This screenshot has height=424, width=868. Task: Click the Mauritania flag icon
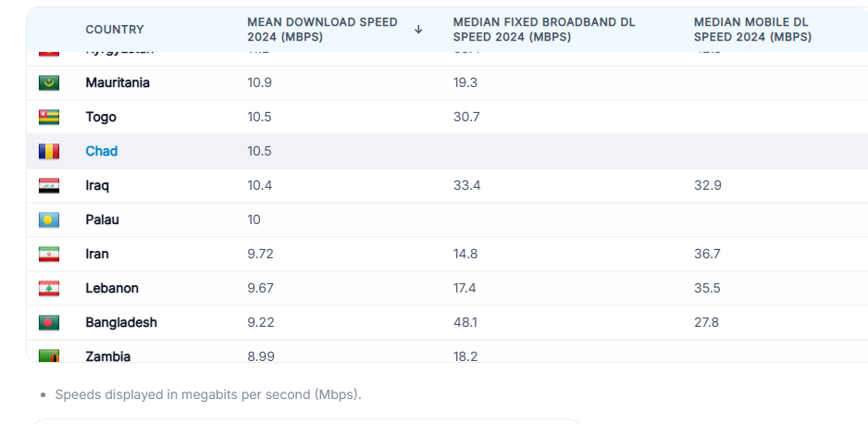(49, 83)
